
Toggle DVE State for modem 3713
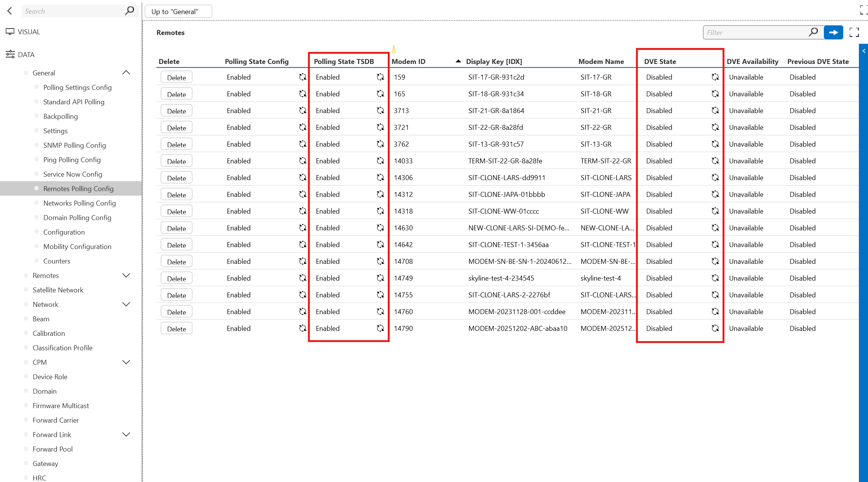(715, 110)
